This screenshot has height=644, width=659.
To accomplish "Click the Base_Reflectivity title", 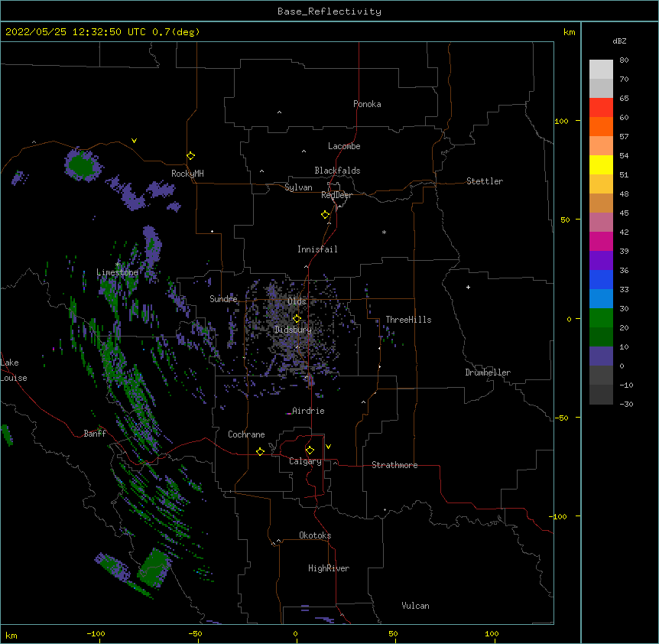I will pos(329,11).
